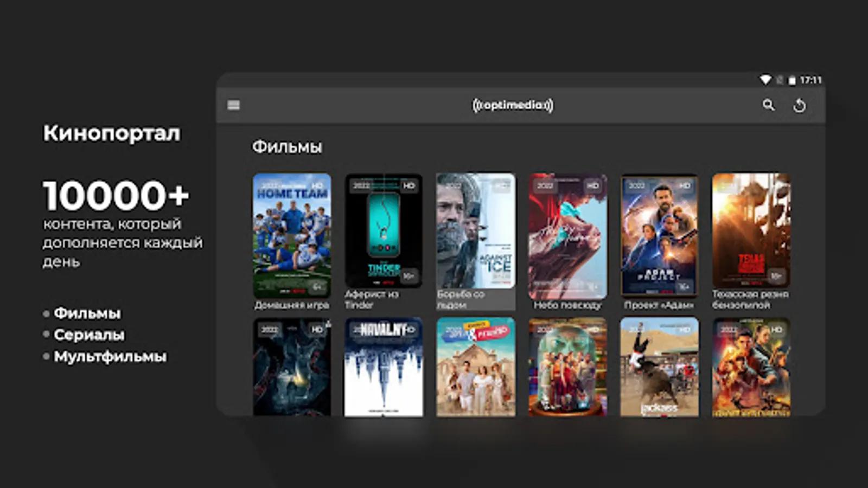Tap the 17:11 clock in the status bar
868x488 pixels.
pos(810,80)
